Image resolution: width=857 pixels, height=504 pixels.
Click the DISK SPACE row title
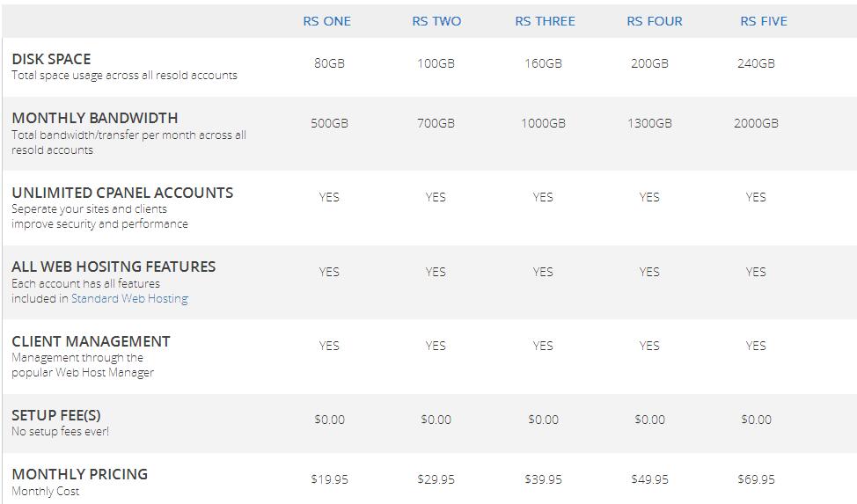tap(51, 59)
